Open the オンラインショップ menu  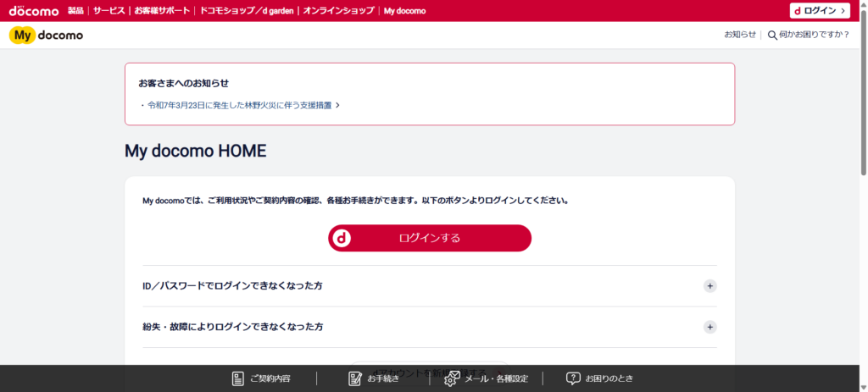[339, 10]
